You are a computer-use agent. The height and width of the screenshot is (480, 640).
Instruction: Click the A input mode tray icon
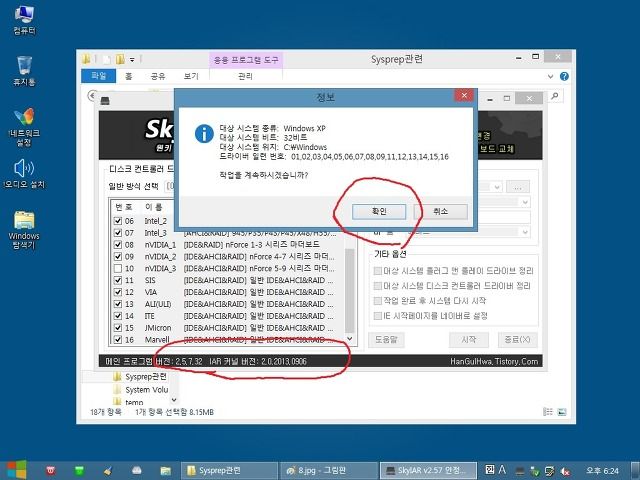tap(502, 469)
